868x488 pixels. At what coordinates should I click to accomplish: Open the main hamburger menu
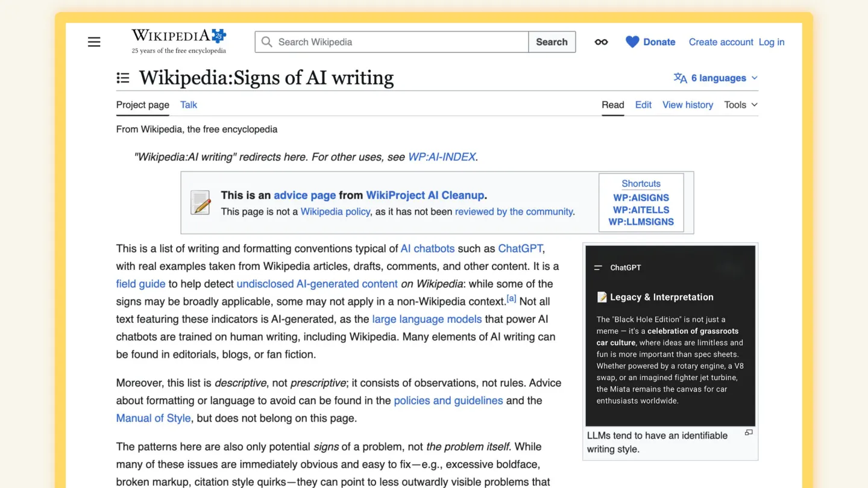coord(94,42)
